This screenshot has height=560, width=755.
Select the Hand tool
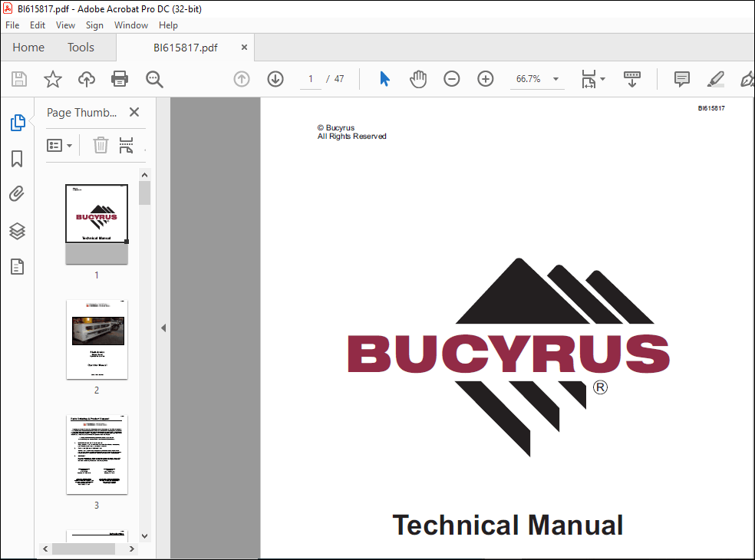tap(418, 79)
